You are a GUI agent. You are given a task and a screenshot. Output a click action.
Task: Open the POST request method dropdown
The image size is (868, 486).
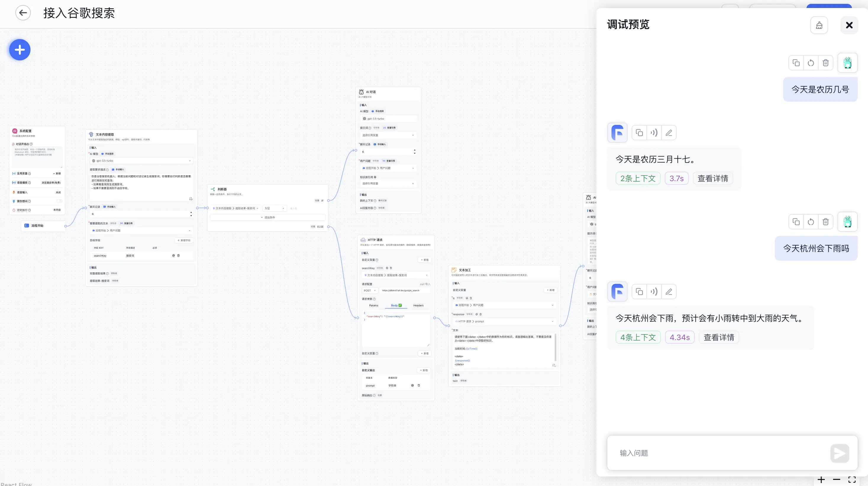(x=370, y=291)
